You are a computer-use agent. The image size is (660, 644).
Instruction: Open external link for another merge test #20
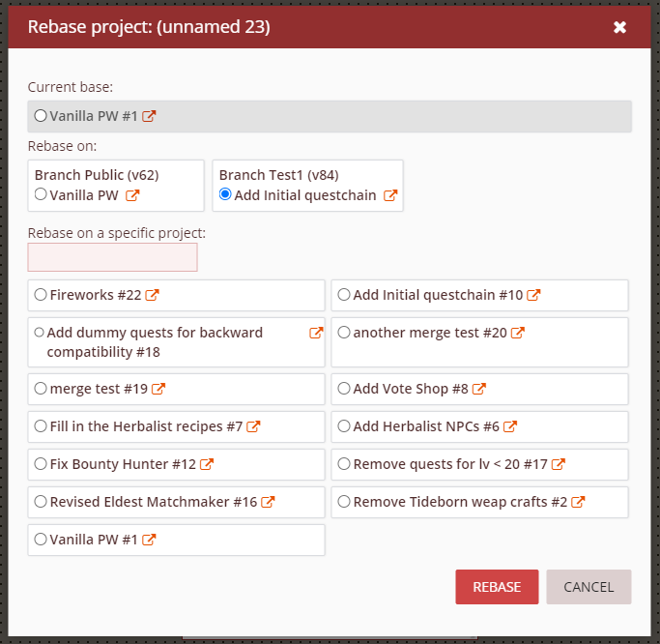coord(518,333)
